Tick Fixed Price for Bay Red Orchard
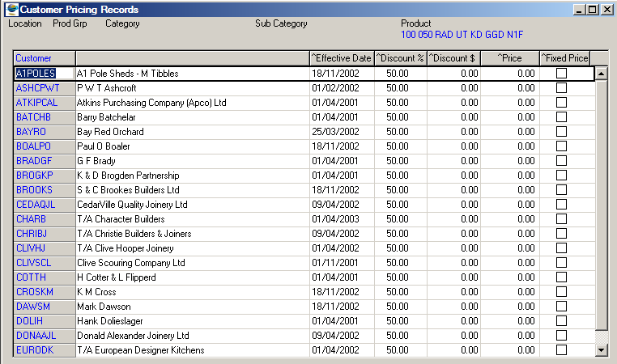The height and width of the screenshot is (364, 617). pyautogui.click(x=561, y=132)
